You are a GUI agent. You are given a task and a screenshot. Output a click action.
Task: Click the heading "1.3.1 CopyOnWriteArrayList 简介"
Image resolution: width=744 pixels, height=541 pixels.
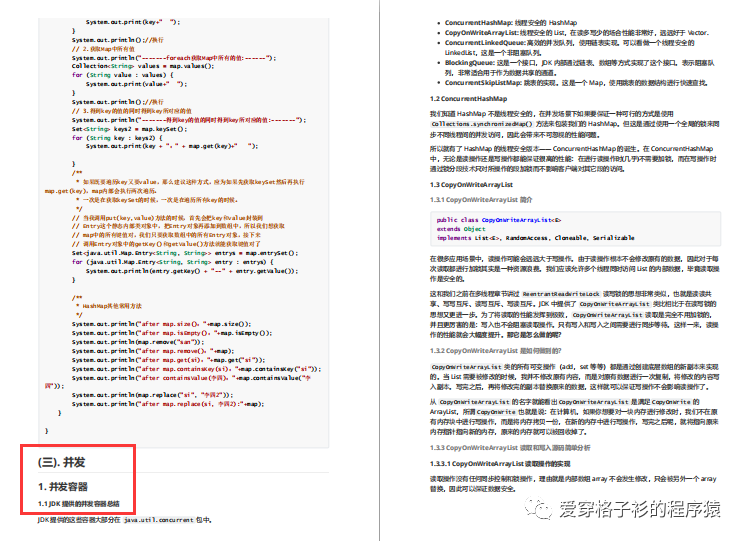point(481,200)
